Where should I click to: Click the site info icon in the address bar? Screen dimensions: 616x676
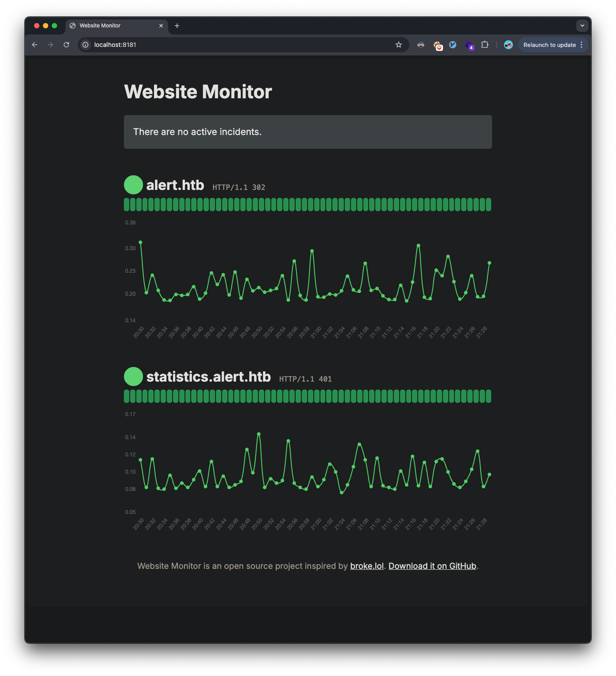85,45
